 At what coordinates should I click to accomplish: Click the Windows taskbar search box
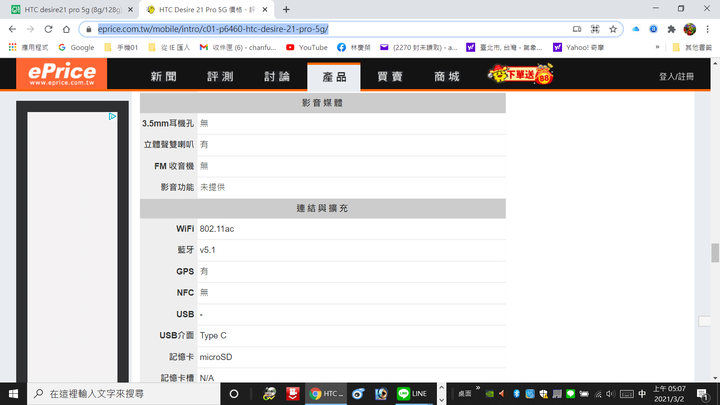point(124,394)
